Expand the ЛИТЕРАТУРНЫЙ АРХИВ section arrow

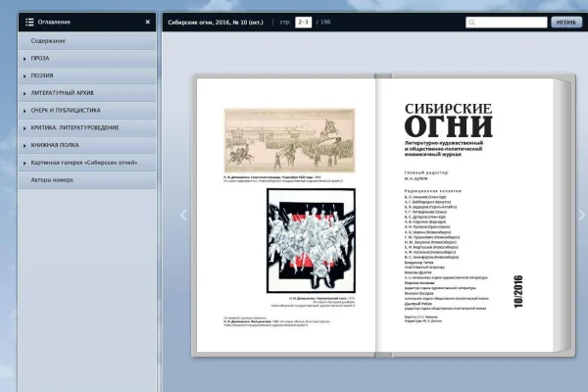pos(24,93)
